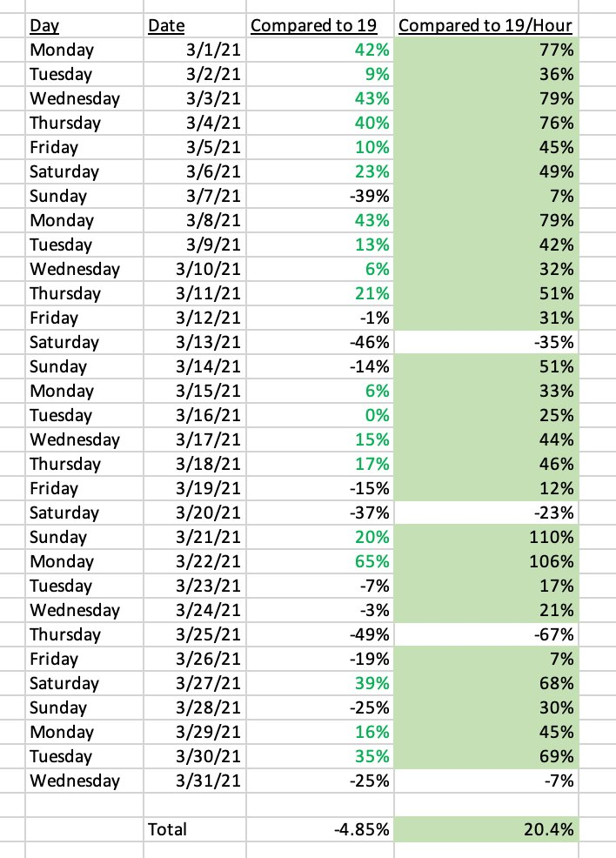The width and height of the screenshot is (616, 858).
Task: Click the Compared to 19/Hour header cell
Action: coord(485,25)
